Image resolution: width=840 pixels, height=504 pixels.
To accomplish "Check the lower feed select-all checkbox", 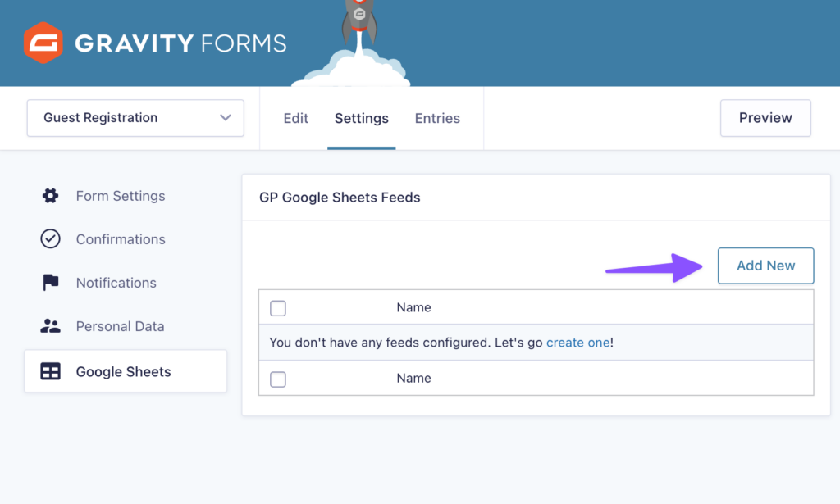I will [x=278, y=379].
